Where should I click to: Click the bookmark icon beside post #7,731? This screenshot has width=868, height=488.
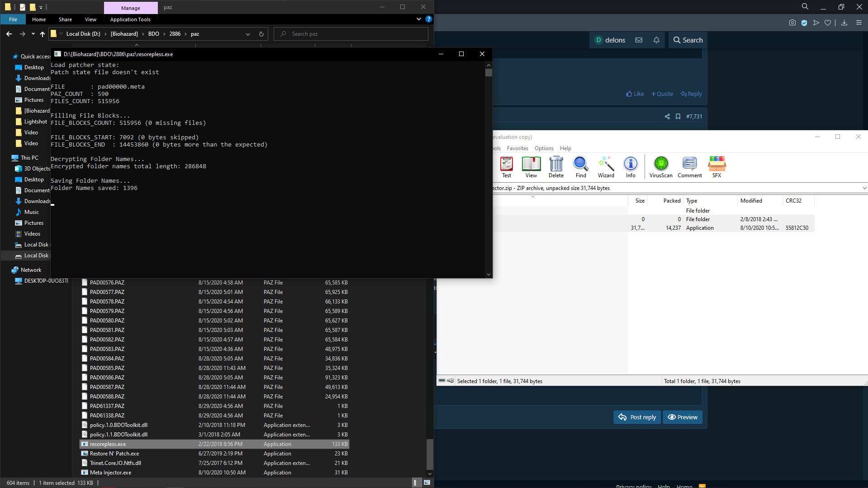click(678, 117)
